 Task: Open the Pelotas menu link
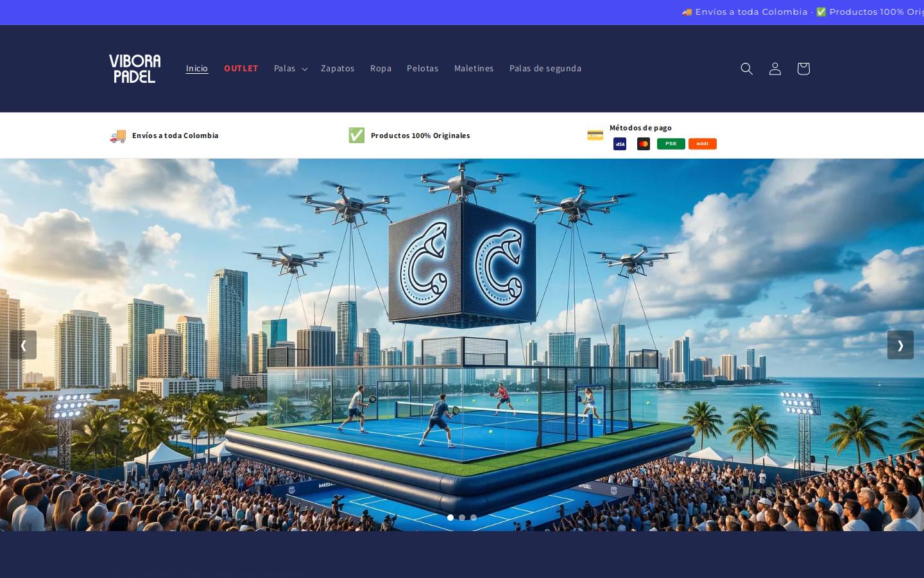pos(423,69)
